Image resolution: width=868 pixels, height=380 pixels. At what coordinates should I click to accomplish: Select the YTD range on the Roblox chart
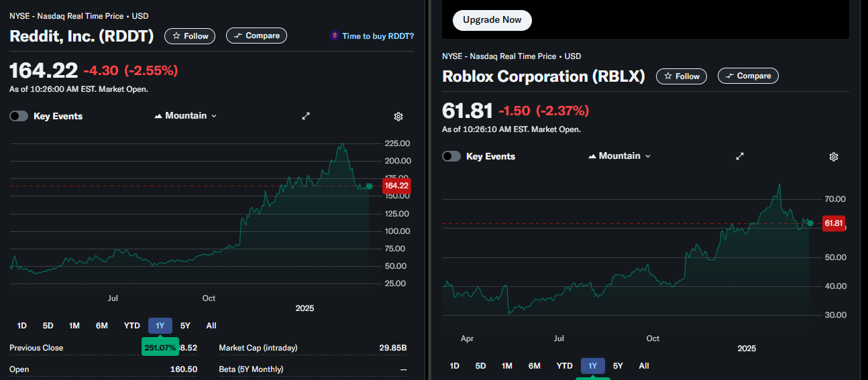(564, 366)
